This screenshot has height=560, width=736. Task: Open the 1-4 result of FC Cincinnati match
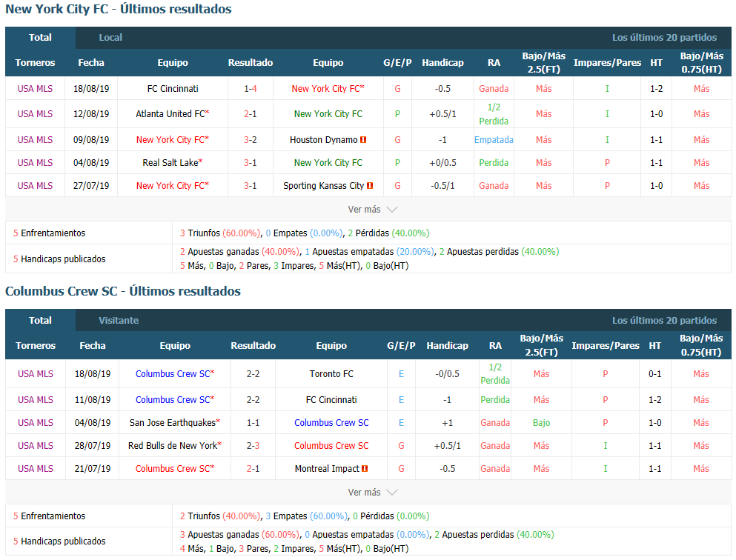(251, 89)
